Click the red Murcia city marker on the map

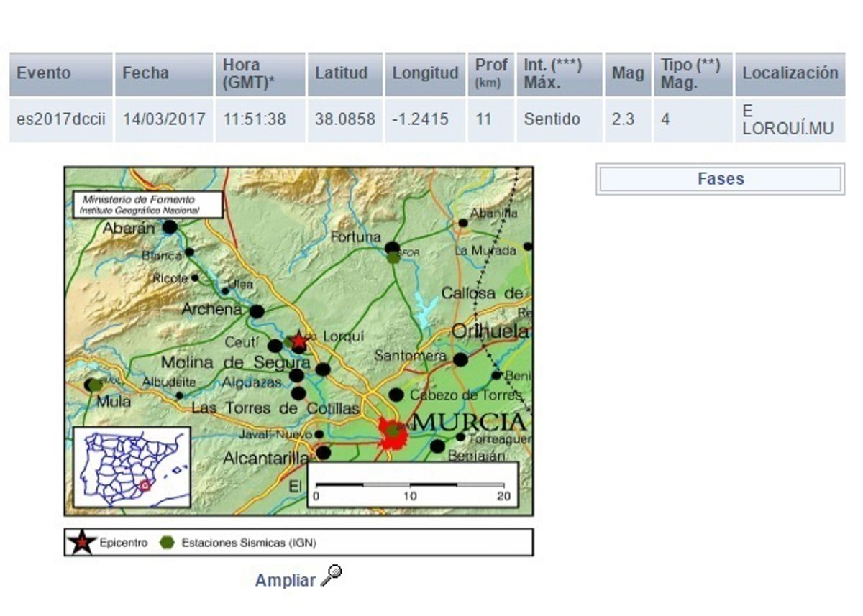[393, 434]
